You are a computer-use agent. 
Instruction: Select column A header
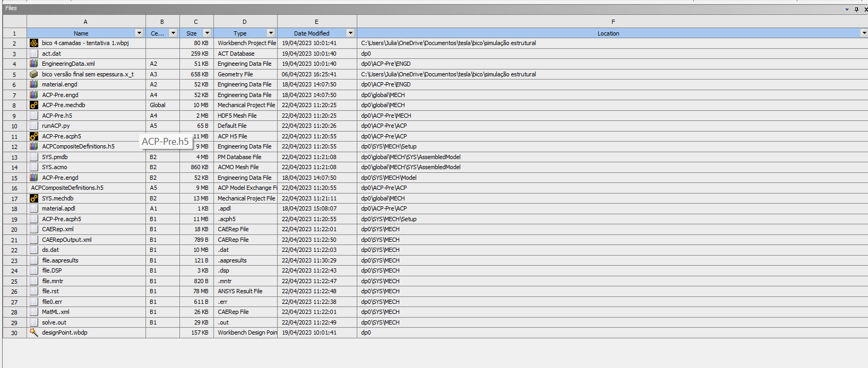click(86, 22)
